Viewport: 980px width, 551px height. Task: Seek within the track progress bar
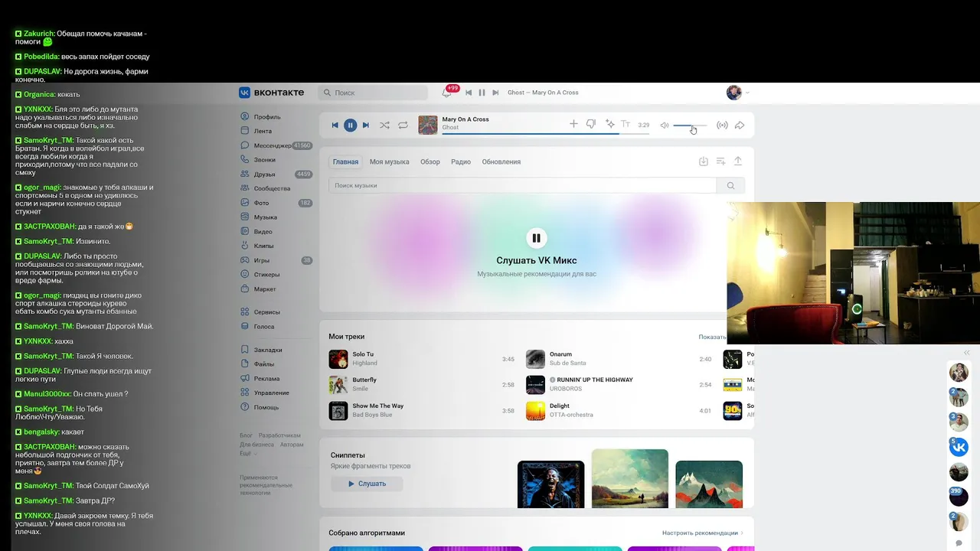pos(545,134)
